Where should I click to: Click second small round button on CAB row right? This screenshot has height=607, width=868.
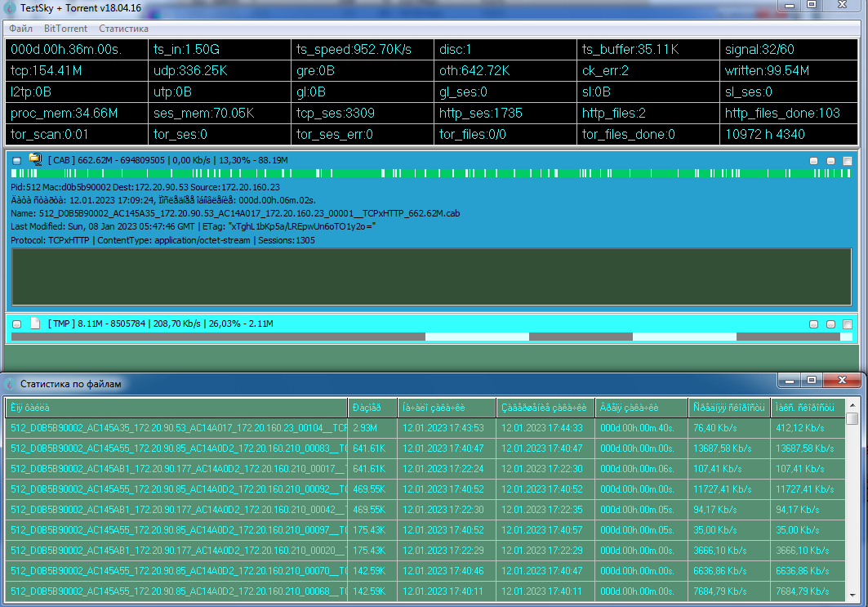click(830, 161)
